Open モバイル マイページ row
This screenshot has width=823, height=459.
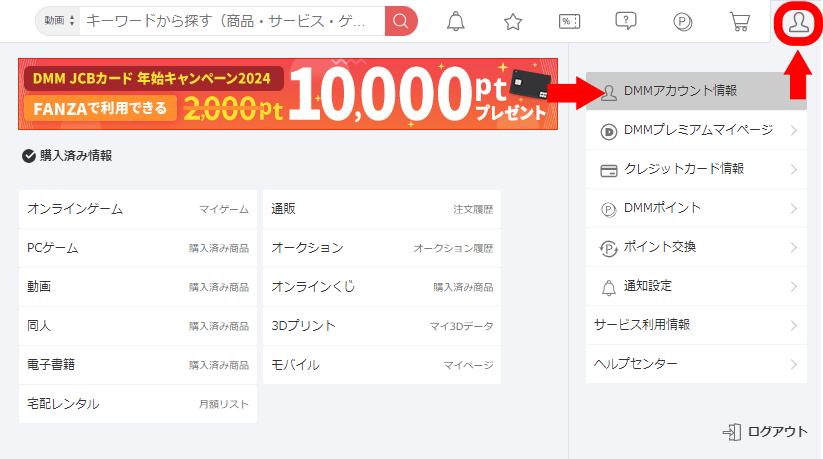click(x=382, y=365)
